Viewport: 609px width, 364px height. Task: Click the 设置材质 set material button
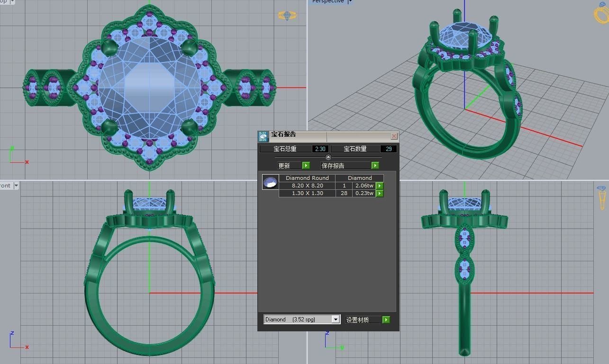364,320
